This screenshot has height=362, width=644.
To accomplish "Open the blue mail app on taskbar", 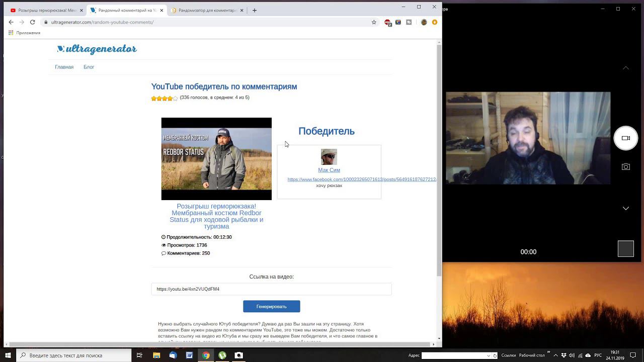I will (x=173, y=355).
